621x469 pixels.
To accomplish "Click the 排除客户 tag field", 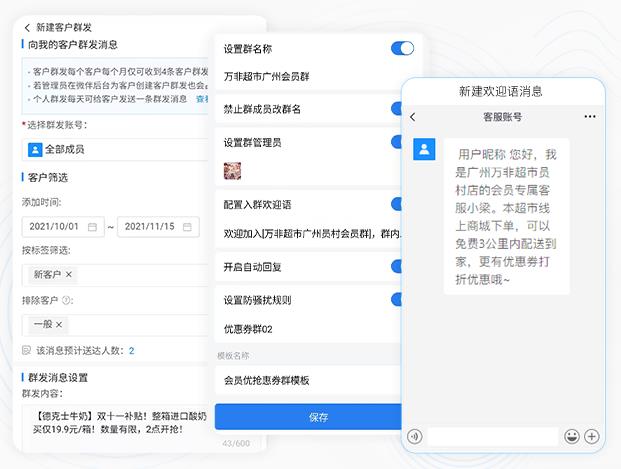I will (x=115, y=325).
